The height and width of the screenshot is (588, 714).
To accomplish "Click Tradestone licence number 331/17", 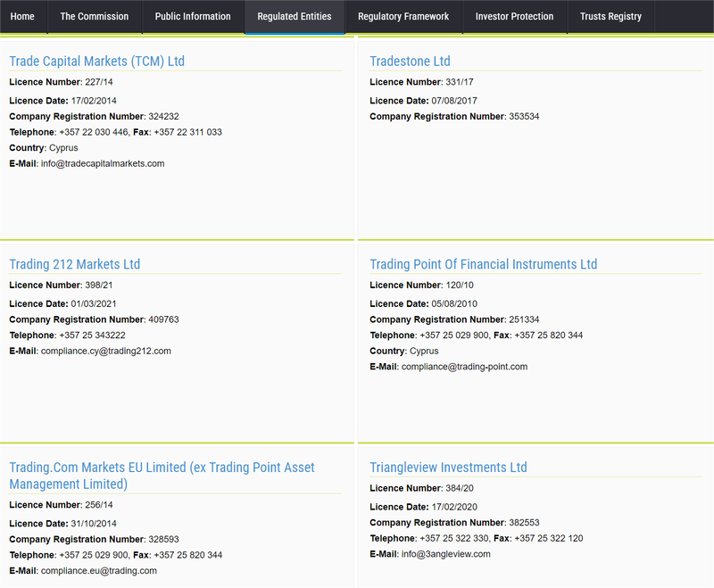I will point(459,82).
